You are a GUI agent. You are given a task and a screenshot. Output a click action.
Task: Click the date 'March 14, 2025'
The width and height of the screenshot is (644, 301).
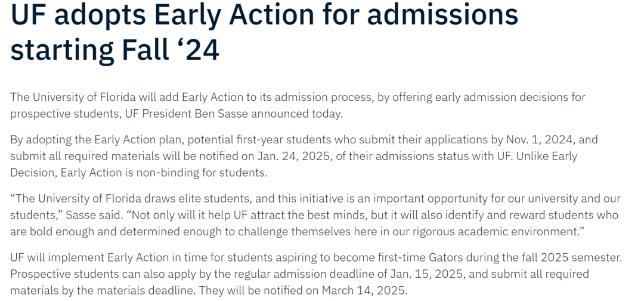(364, 291)
